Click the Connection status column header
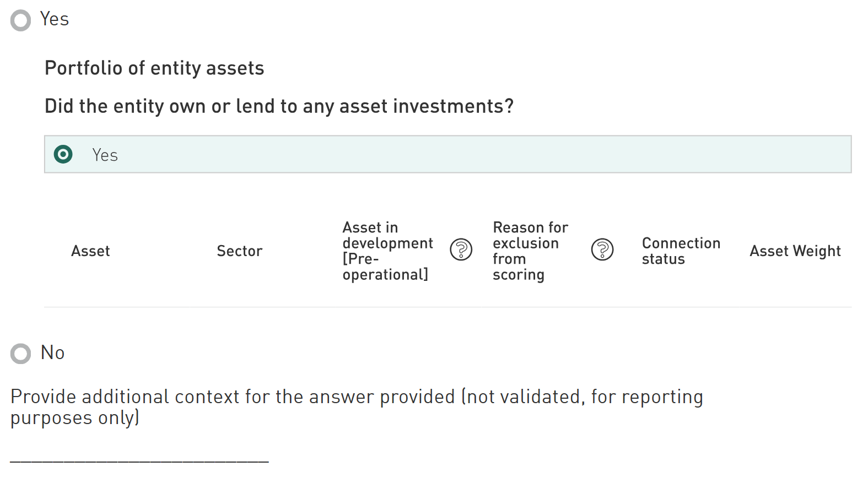The width and height of the screenshot is (868, 483). (681, 251)
